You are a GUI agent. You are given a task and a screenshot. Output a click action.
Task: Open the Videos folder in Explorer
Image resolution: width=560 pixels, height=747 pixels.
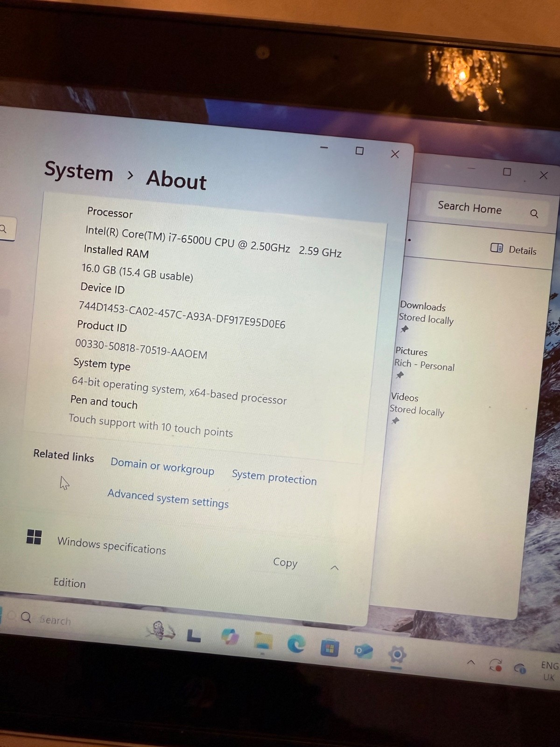point(405,397)
